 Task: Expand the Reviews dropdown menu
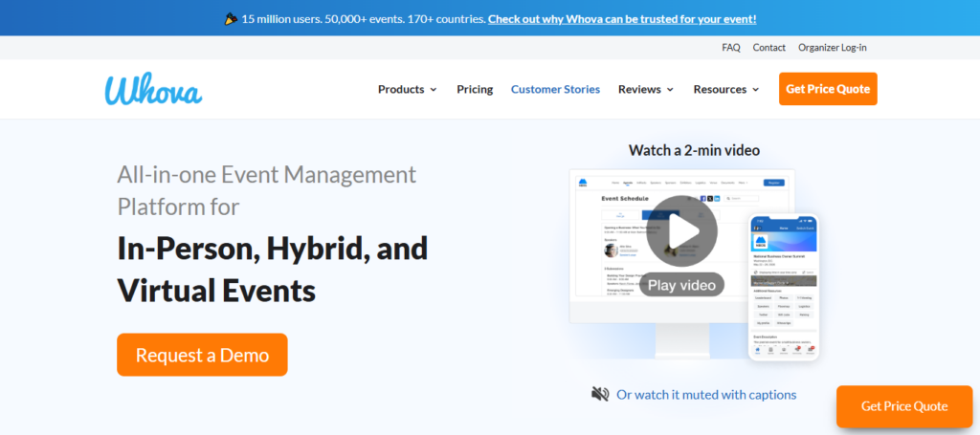pyautogui.click(x=646, y=89)
